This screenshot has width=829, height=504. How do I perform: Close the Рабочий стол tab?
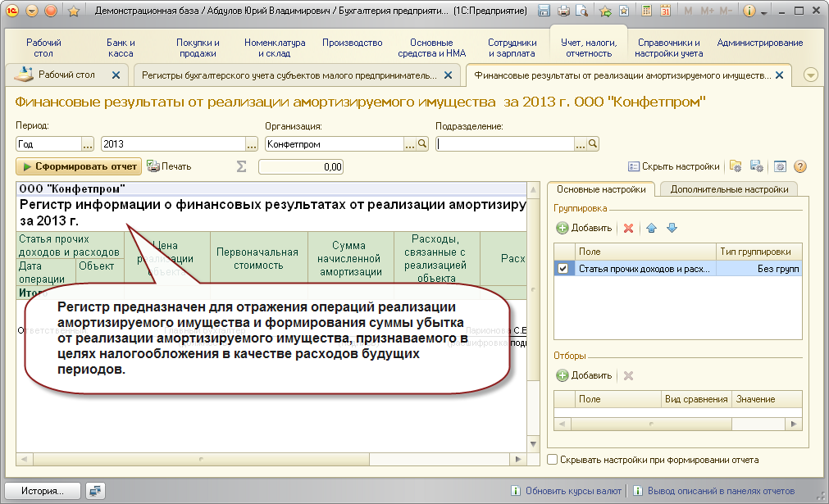coord(116,75)
